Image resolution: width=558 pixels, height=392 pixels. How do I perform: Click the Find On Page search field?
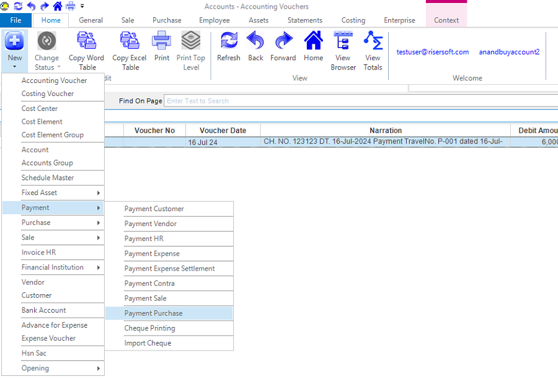pos(360,101)
